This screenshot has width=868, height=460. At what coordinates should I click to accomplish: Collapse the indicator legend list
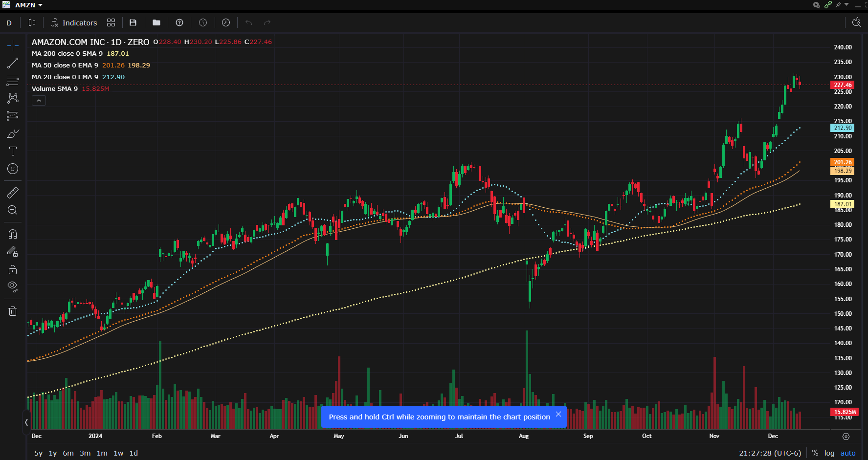click(x=39, y=101)
